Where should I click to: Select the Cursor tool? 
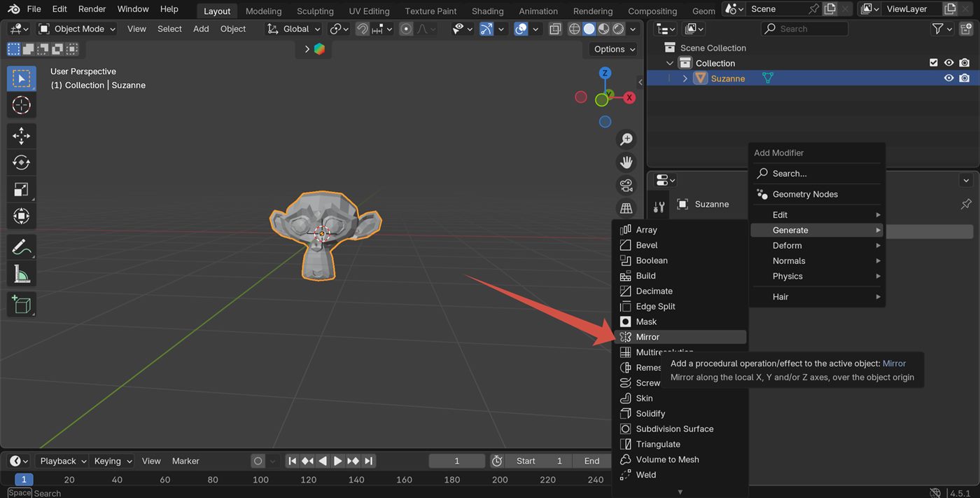[x=22, y=106]
